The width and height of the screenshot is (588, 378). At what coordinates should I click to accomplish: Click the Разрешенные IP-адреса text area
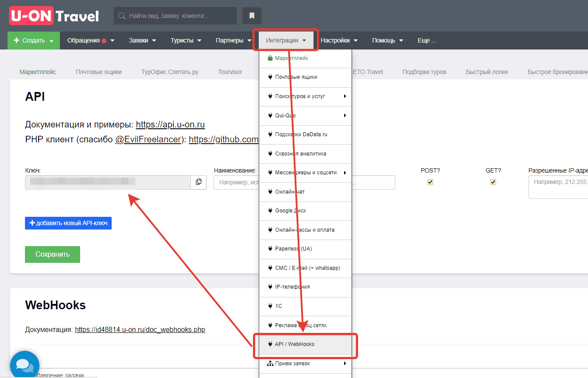[558, 187]
